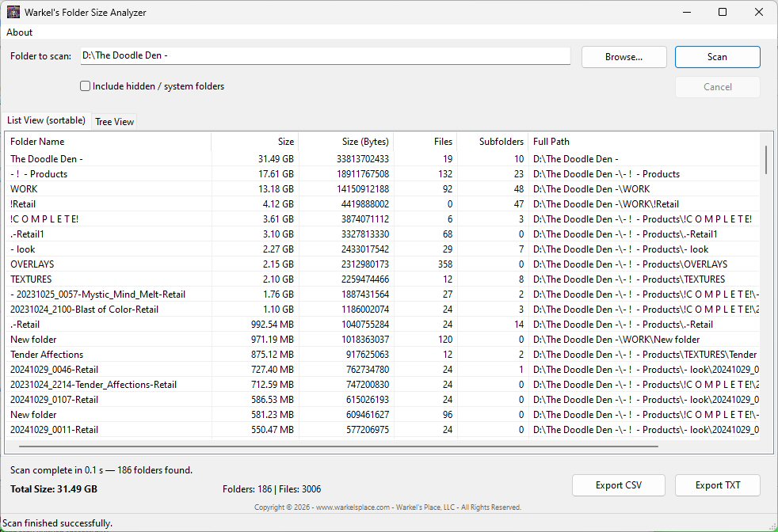Select the 'Tender Affections' folder row
The width and height of the screenshot is (778, 532).
[x=382, y=355]
